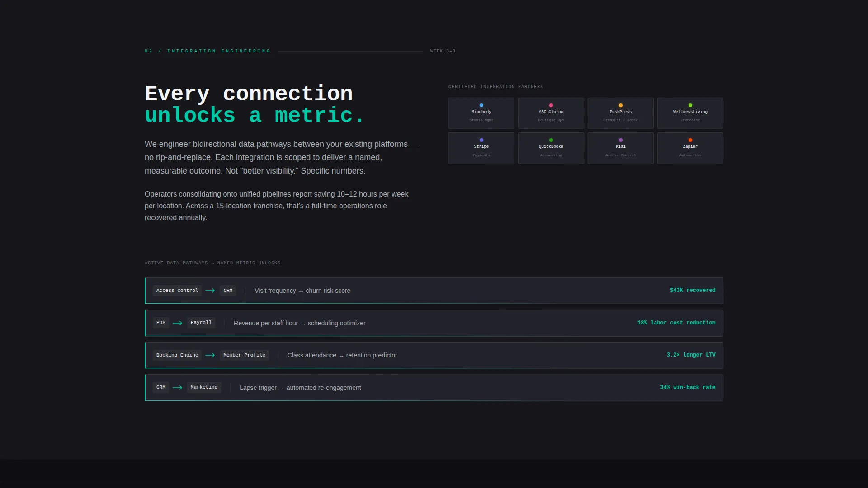Click the green 'unlocks a metric.' headline
The height and width of the screenshot is (488, 868).
tap(255, 115)
